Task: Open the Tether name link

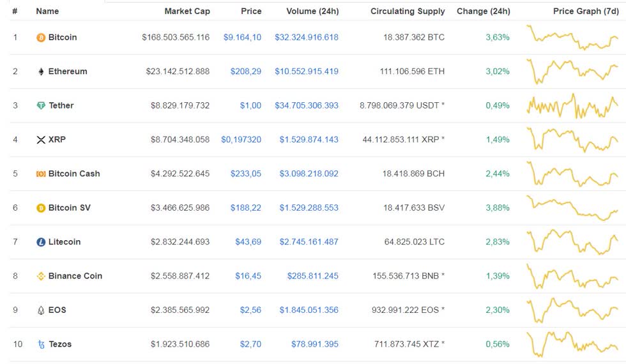Action: (x=61, y=105)
